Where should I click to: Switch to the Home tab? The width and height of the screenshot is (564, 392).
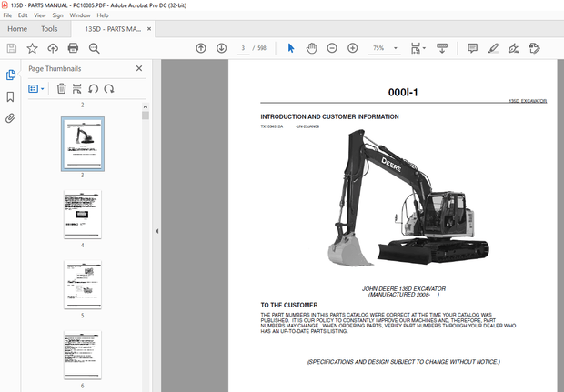[17, 29]
